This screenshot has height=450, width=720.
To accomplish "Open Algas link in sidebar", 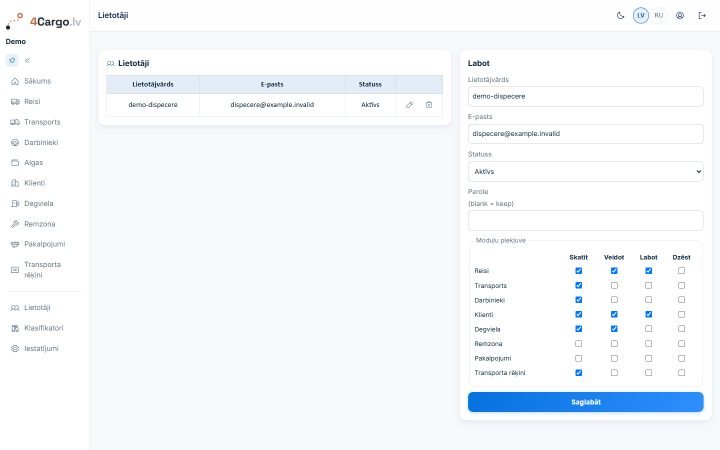I will 34,163.
